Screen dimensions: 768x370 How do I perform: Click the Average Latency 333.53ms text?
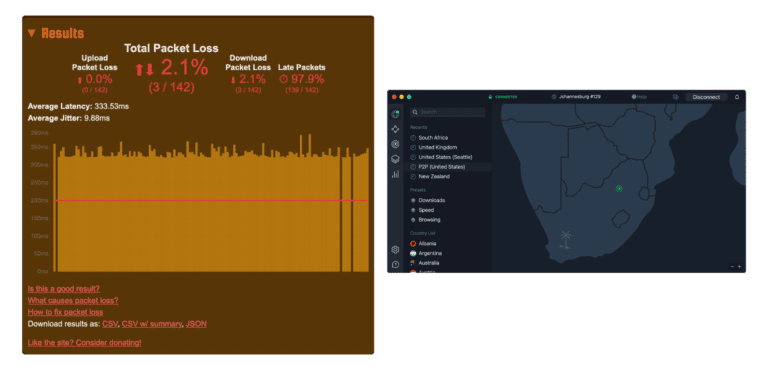click(x=78, y=106)
